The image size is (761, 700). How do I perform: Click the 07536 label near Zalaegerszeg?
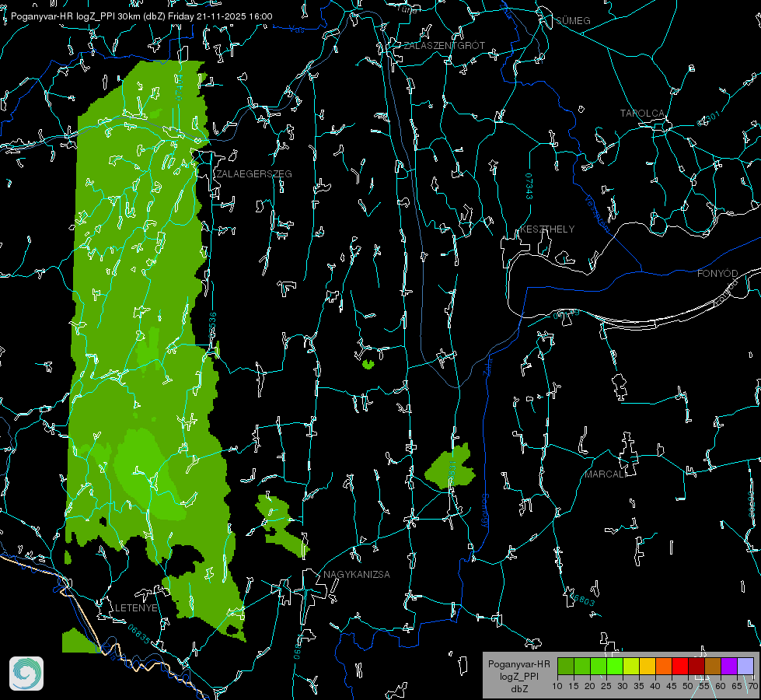pyautogui.click(x=212, y=325)
